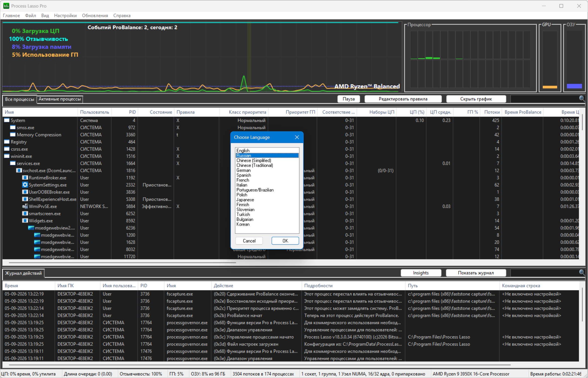Click the RuntimeBroker.exe process icon
The image size is (588, 378).
pos(25,178)
